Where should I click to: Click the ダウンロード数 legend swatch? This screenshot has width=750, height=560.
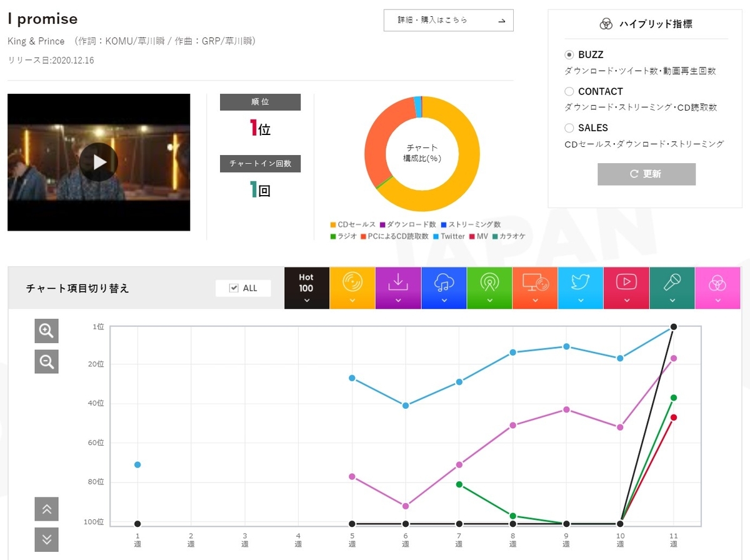[x=382, y=224]
